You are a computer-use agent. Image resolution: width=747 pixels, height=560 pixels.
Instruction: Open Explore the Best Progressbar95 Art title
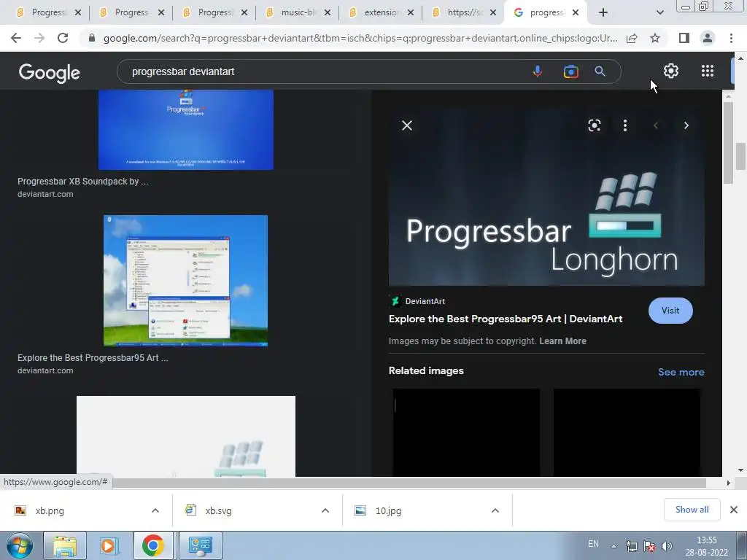(506, 319)
